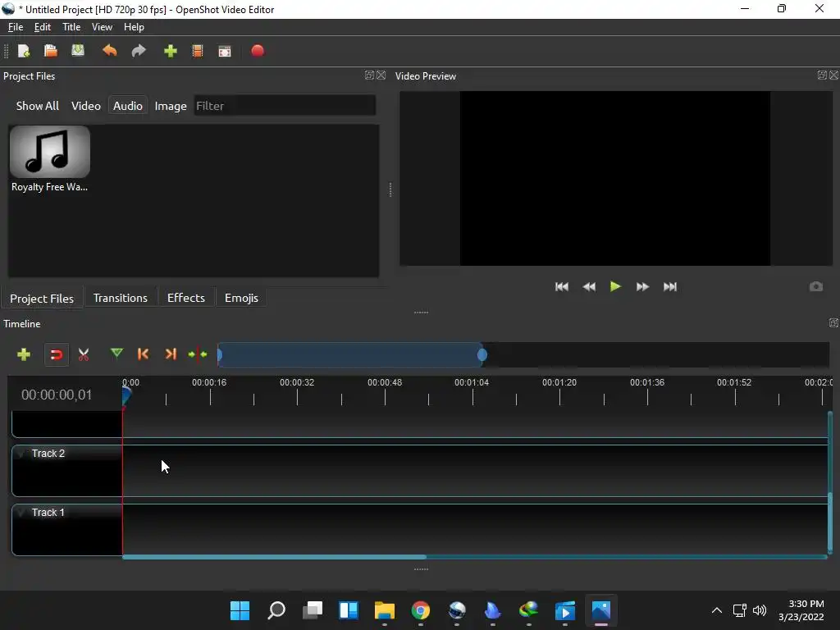Select the Video filter

[85, 106]
